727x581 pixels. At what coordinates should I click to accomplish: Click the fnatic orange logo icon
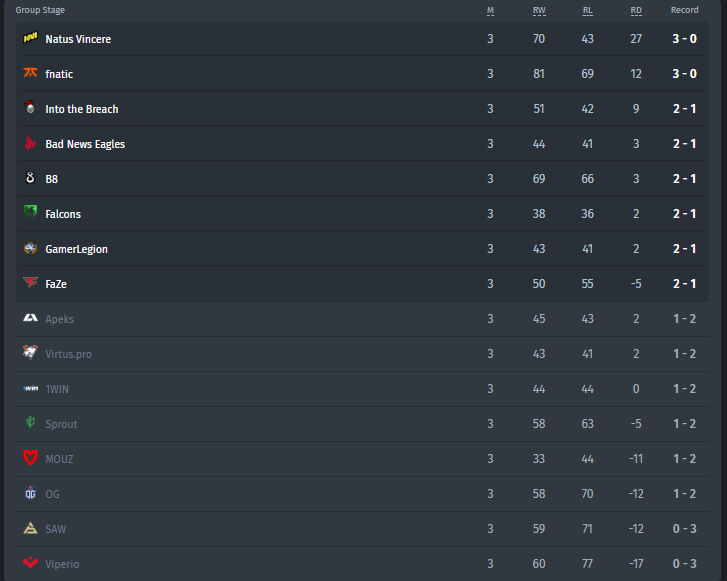(x=31, y=73)
